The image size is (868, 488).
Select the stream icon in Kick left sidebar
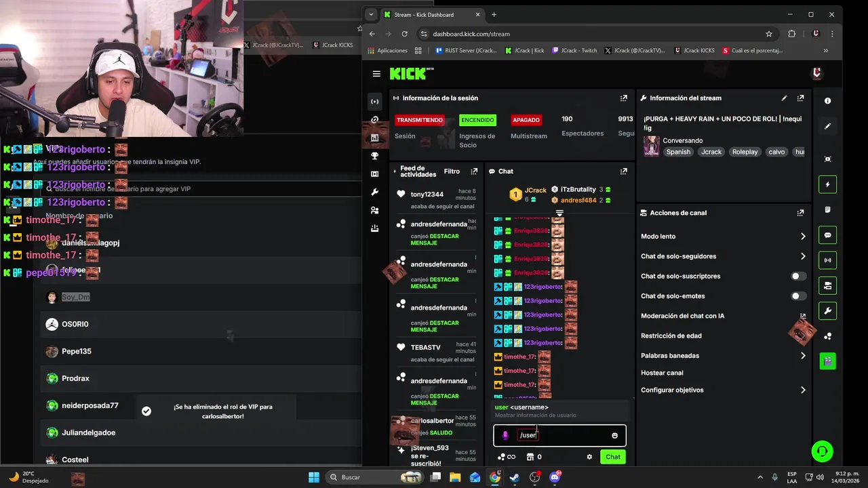click(374, 102)
